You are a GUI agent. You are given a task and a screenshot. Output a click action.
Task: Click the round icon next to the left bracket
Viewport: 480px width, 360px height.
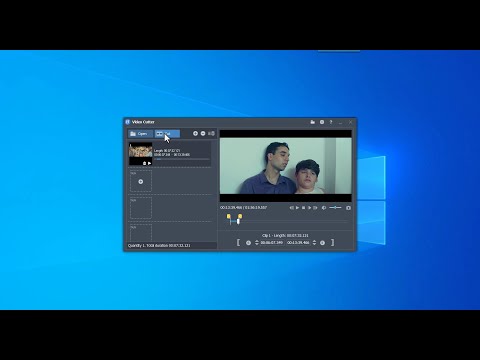pyautogui.click(x=248, y=243)
